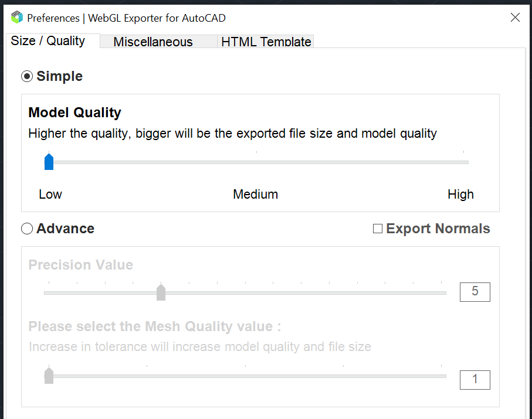532x419 pixels.
Task: Click the Low label under the quality slider
Action: 50,195
